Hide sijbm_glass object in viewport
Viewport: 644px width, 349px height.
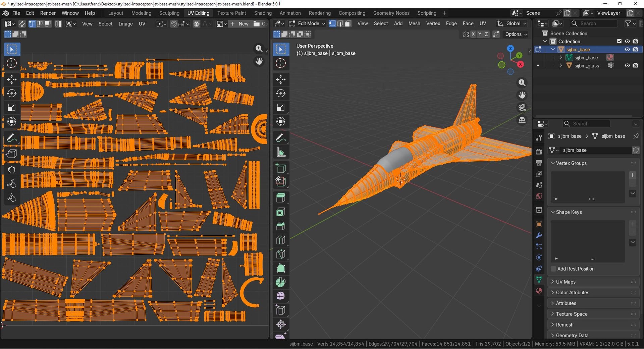[x=627, y=66]
